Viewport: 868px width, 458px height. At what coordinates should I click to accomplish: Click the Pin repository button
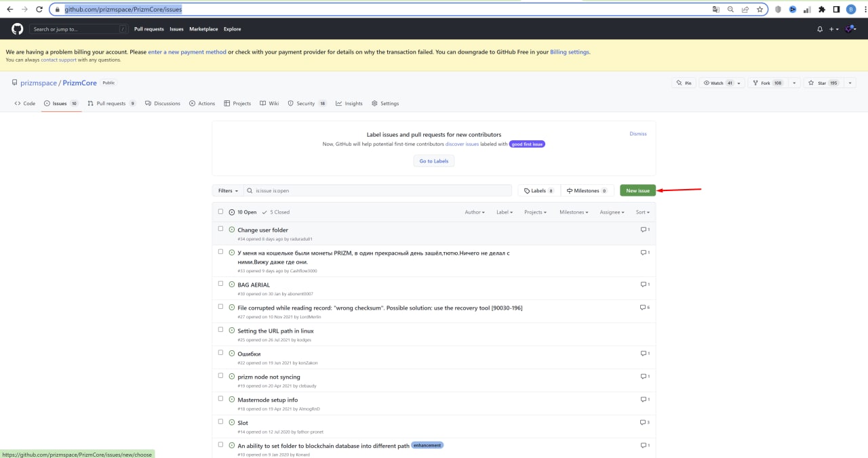(x=684, y=83)
